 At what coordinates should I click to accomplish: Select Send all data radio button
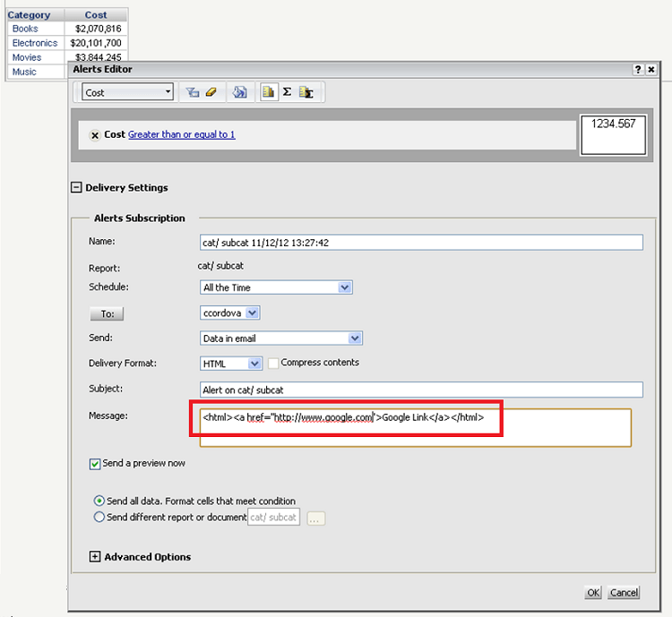[99, 501]
